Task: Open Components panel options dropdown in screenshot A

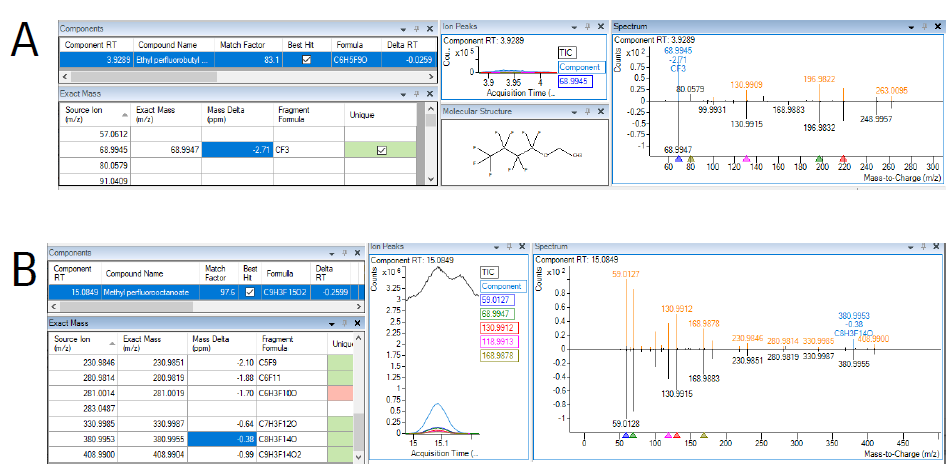Action: [x=403, y=28]
